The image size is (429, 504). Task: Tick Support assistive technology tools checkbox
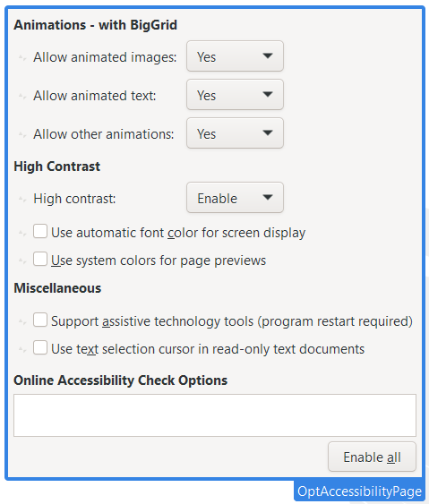pos(40,320)
